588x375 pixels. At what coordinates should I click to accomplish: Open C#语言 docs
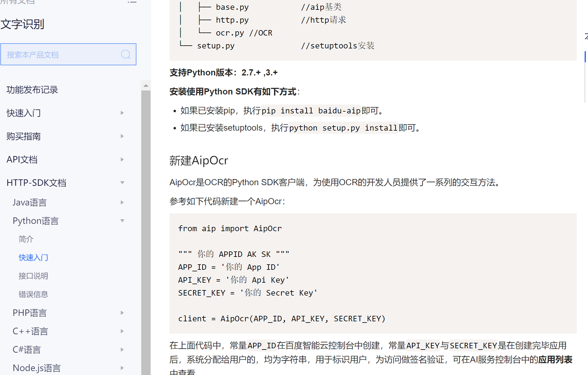[x=27, y=350]
